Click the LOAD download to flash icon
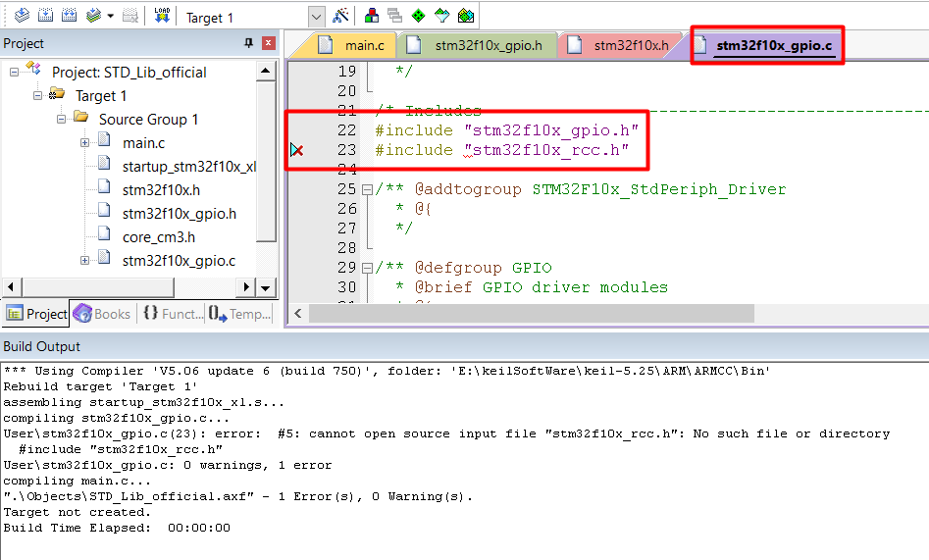This screenshot has height=560, width=929. (x=162, y=16)
